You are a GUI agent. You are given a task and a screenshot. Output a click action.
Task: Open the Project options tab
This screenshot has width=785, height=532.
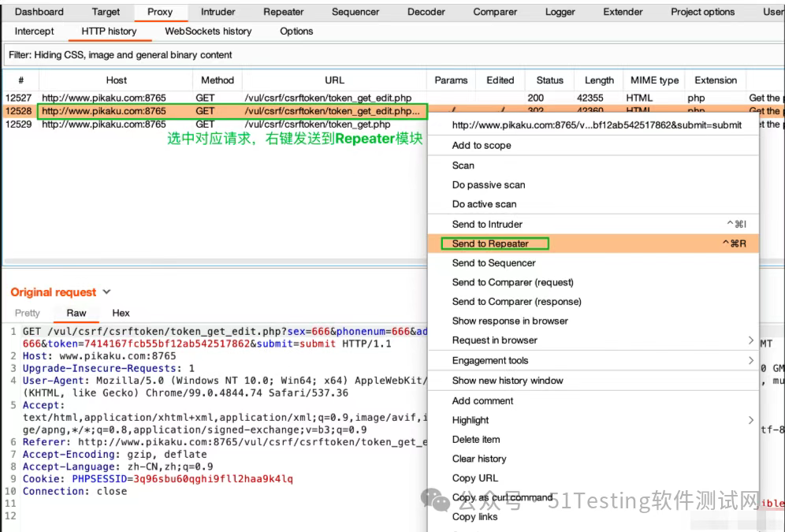(x=703, y=12)
